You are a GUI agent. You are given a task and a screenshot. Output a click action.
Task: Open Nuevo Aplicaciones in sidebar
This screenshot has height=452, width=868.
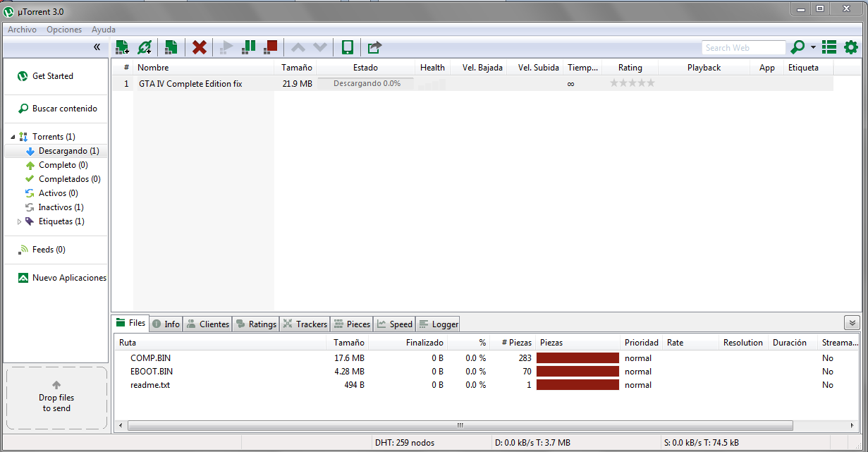tap(69, 278)
